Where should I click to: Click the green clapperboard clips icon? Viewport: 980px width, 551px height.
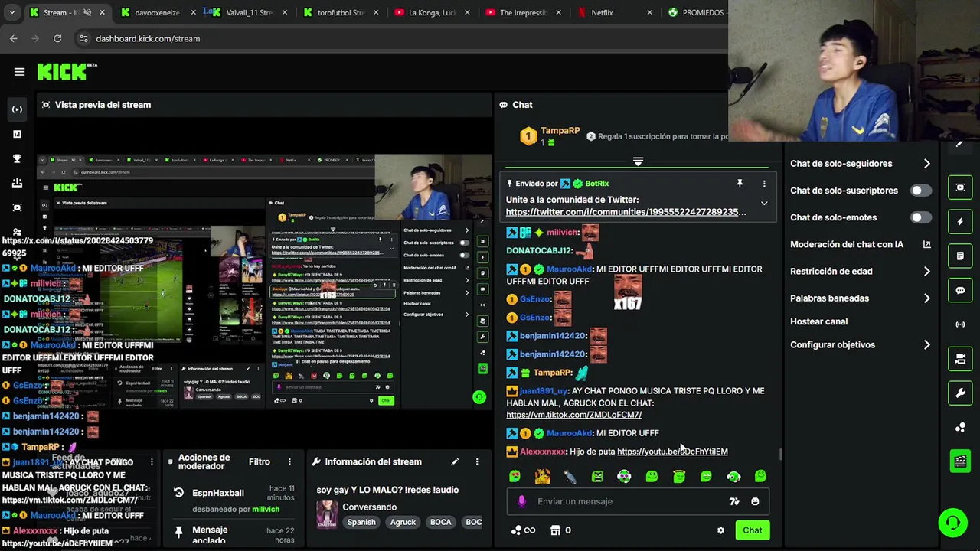coord(960,461)
